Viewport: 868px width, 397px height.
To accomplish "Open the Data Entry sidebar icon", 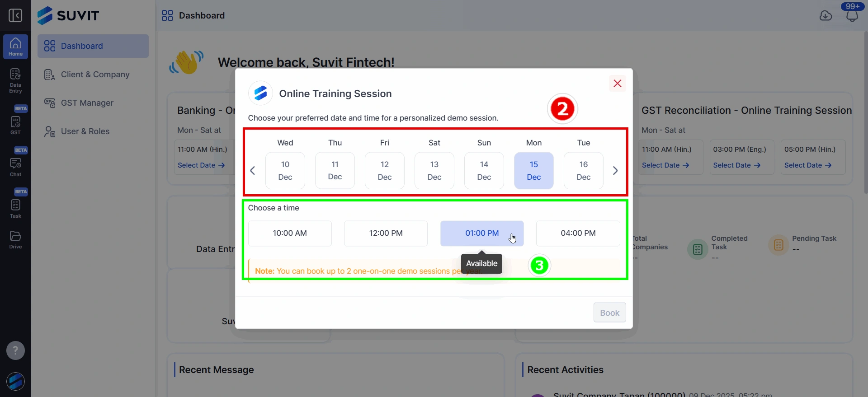I will [15, 80].
